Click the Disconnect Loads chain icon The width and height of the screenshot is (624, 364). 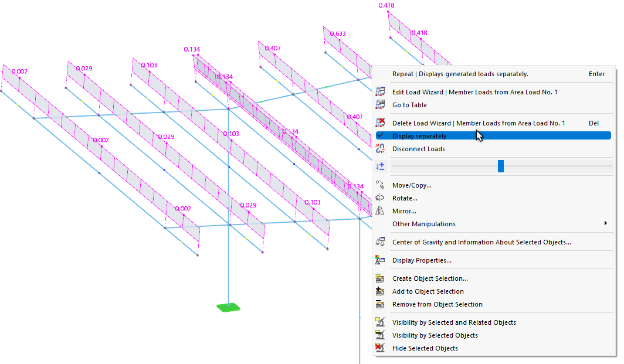coord(380,149)
